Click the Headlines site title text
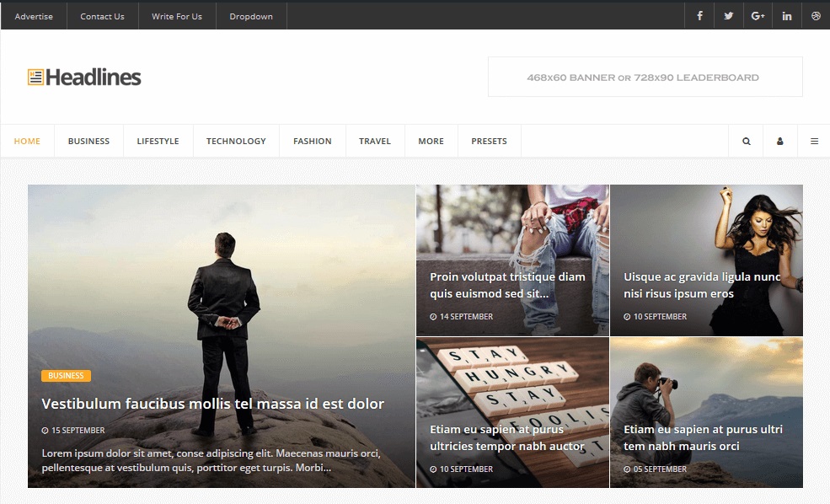 click(x=94, y=78)
